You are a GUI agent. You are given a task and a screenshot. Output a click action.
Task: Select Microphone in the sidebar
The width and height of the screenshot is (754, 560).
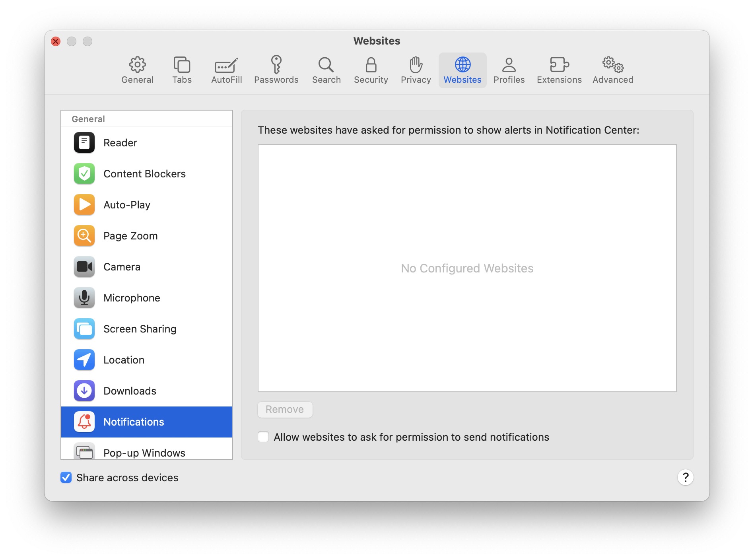147,298
